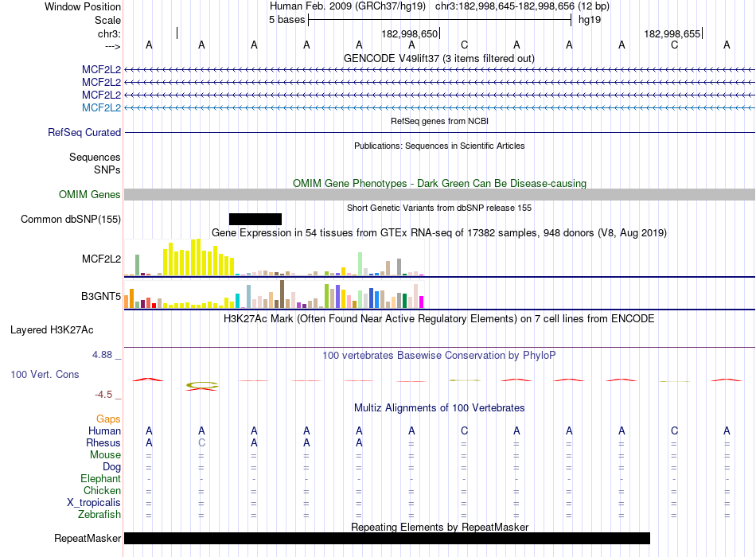Click the MCF2L2 GTEx expression bar chart
Screen dimensions: 756x557
point(274,258)
